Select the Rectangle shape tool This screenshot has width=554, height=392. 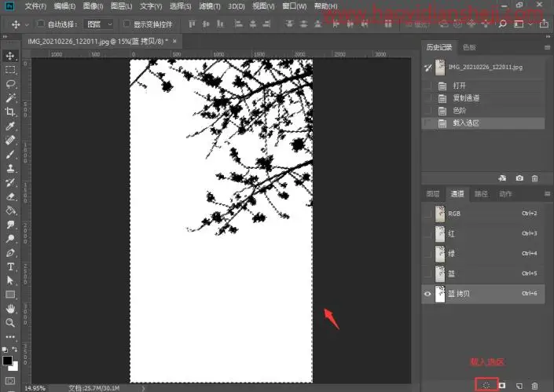(10, 295)
